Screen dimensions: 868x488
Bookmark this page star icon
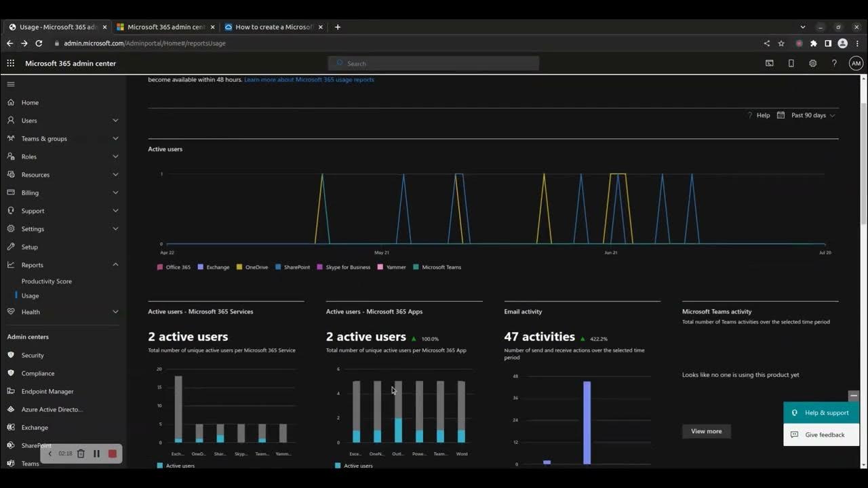coord(781,43)
